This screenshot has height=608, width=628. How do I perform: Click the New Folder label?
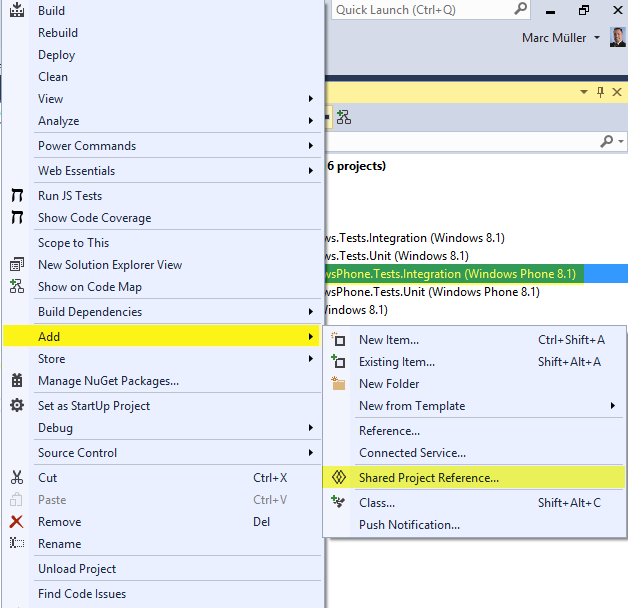click(x=389, y=384)
